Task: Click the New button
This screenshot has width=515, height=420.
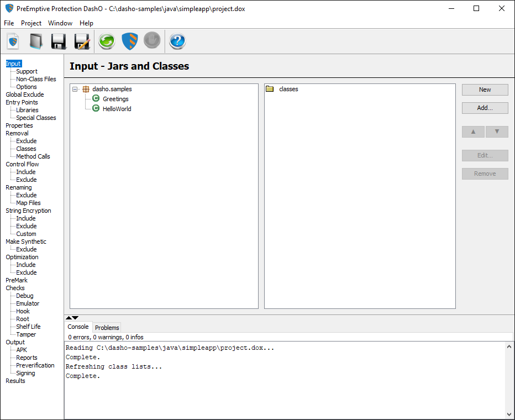Action: tap(485, 90)
